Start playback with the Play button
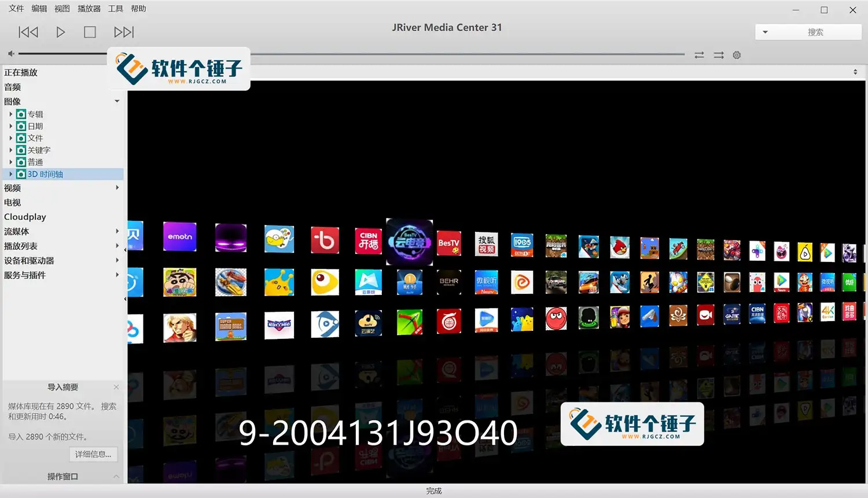868x498 pixels. coord(60,32)
